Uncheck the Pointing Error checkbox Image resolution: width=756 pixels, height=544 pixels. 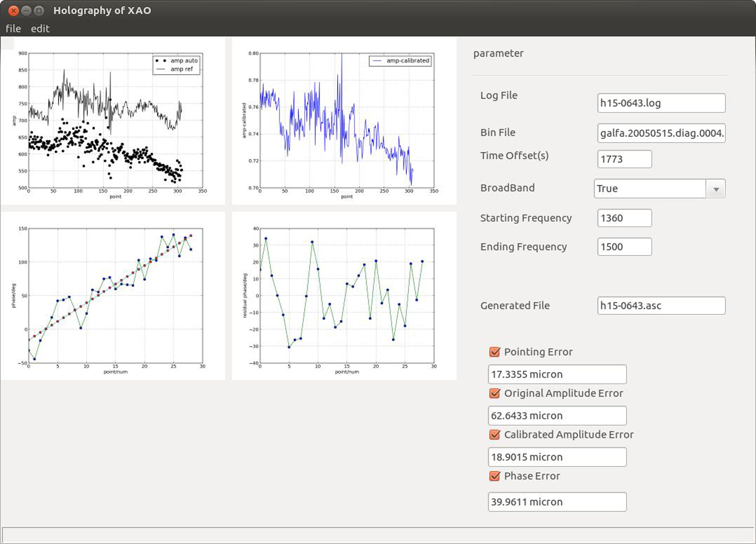(494, 352)
